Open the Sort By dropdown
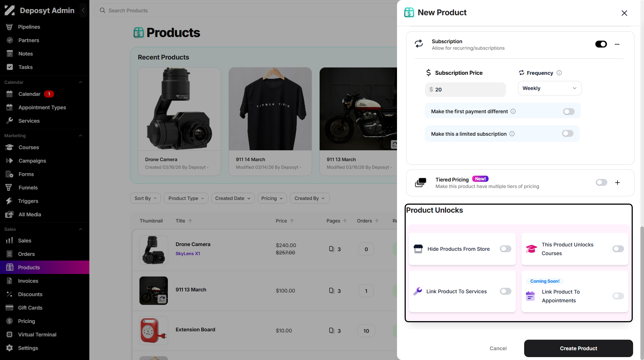Screen dimensions: 644x360 point(146,198)
